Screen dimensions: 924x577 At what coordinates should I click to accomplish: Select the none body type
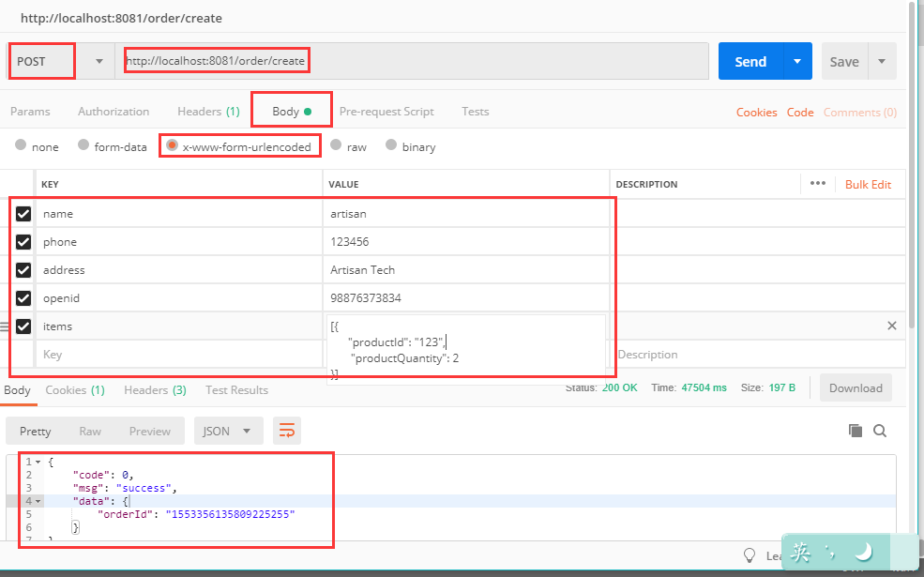[21, 145]
